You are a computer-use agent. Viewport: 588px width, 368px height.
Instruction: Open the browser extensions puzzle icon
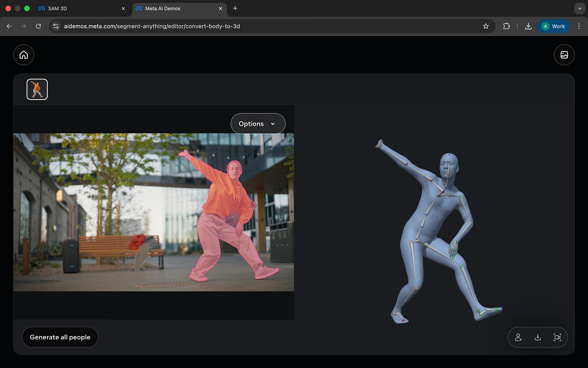pyautogui.click(x=506, y=26)
